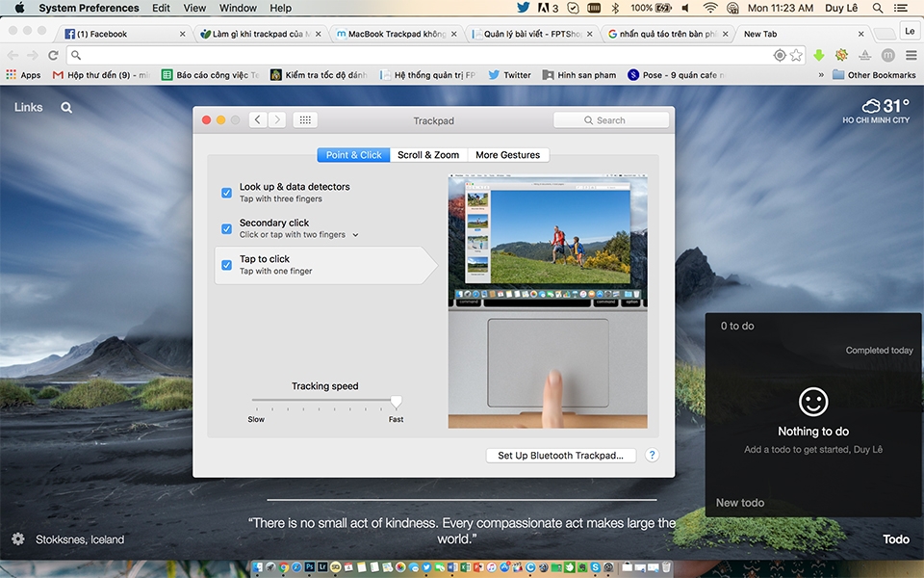
Task: Click the Twitter icon in the menu bar
Action: click(x=523, y=8)
